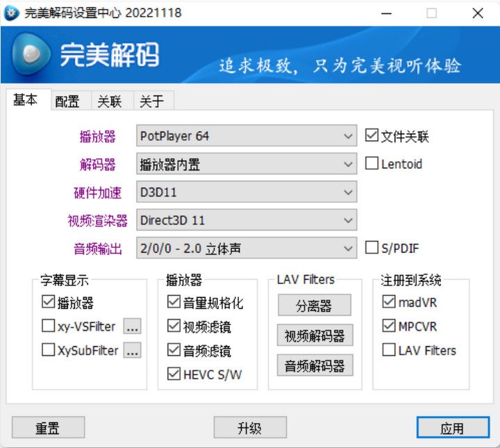
Task: Expand the 视频渲染器 dropdown showing Direct3D 11
Action: click(247, 220)
